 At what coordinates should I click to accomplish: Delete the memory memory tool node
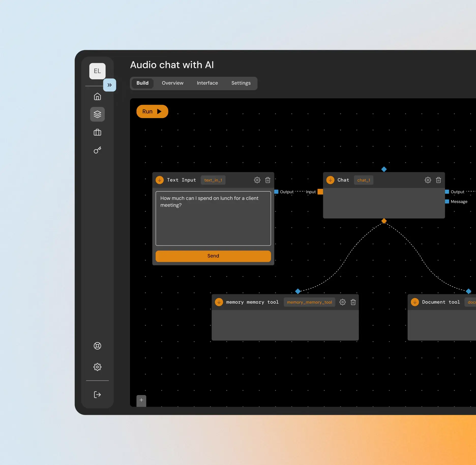coord(353,302)
